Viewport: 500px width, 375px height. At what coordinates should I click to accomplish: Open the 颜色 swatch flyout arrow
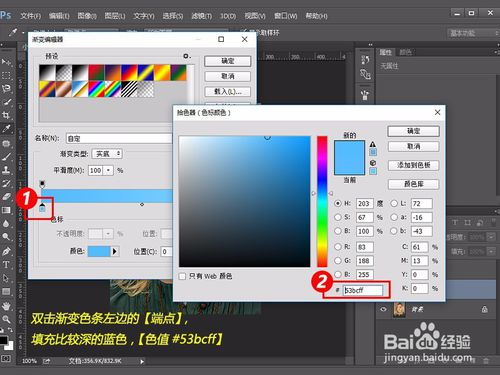pyautogui.click(x=115, y=251)
